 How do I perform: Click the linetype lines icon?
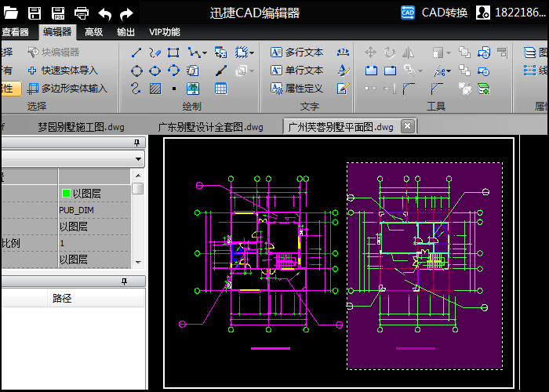[x=529, y=71]
